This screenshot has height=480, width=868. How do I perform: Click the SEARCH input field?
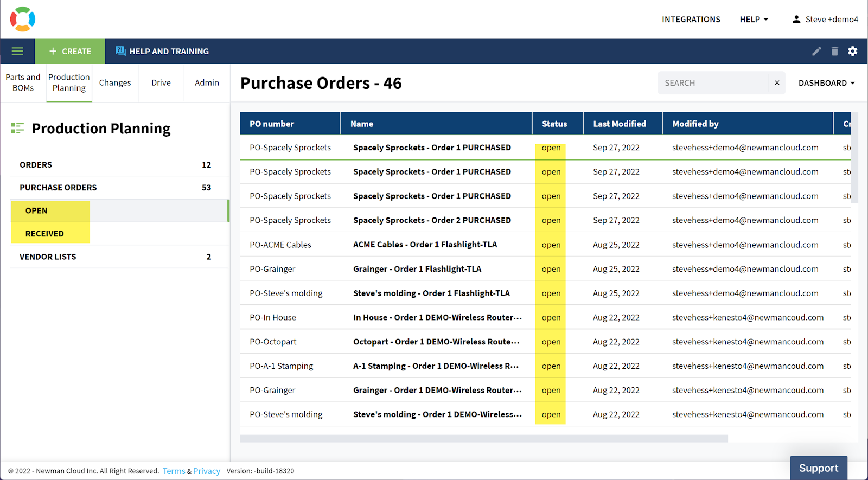point(713,83)
